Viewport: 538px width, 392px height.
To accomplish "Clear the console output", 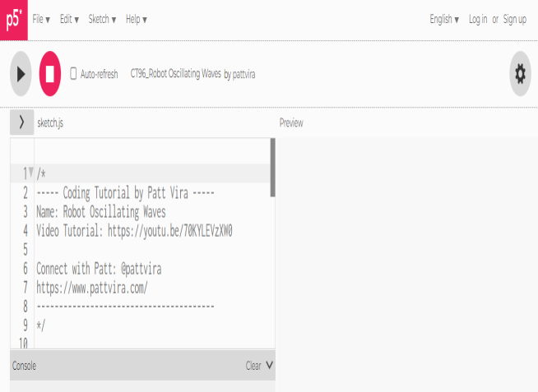I will click(253, 366).
